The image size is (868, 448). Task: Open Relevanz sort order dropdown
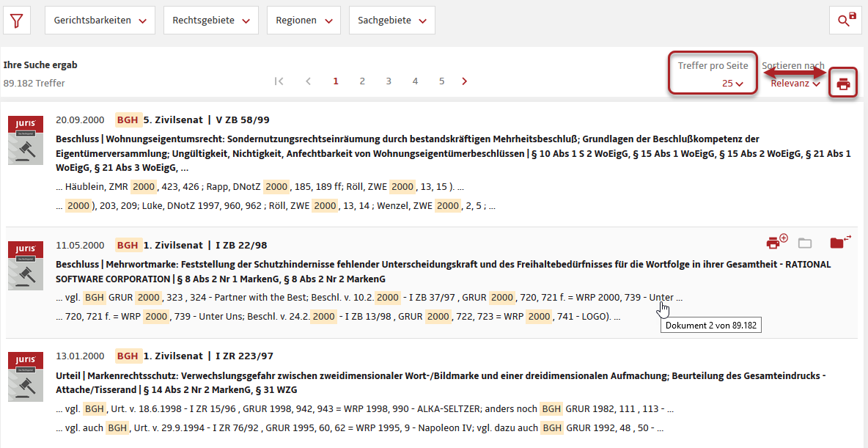coord(795,84)
